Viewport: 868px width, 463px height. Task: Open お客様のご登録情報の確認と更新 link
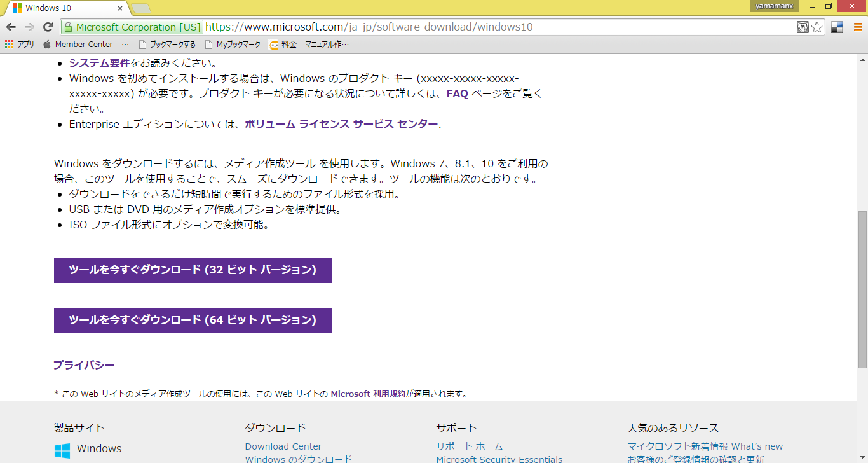point(696,459)
